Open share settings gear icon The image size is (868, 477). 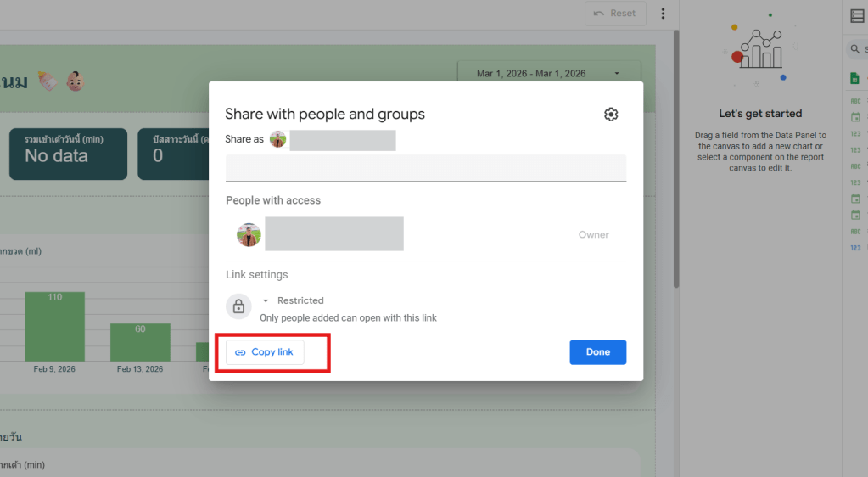611,115
